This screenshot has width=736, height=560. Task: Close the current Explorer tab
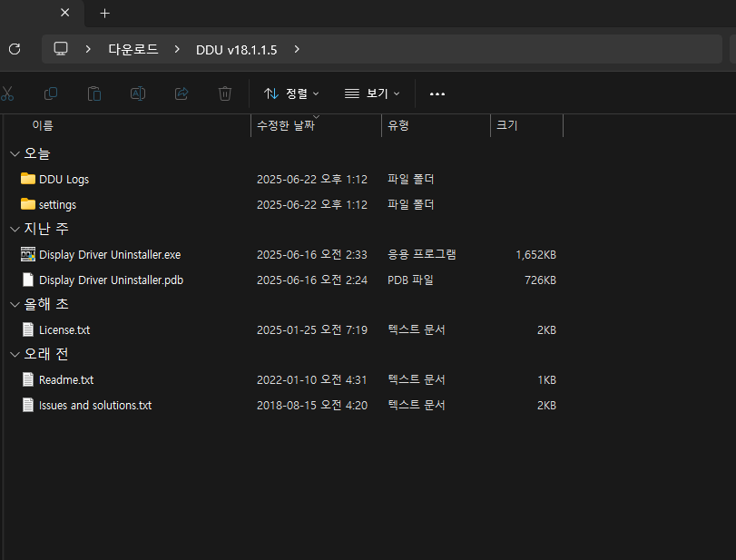(x=65, y=13)
